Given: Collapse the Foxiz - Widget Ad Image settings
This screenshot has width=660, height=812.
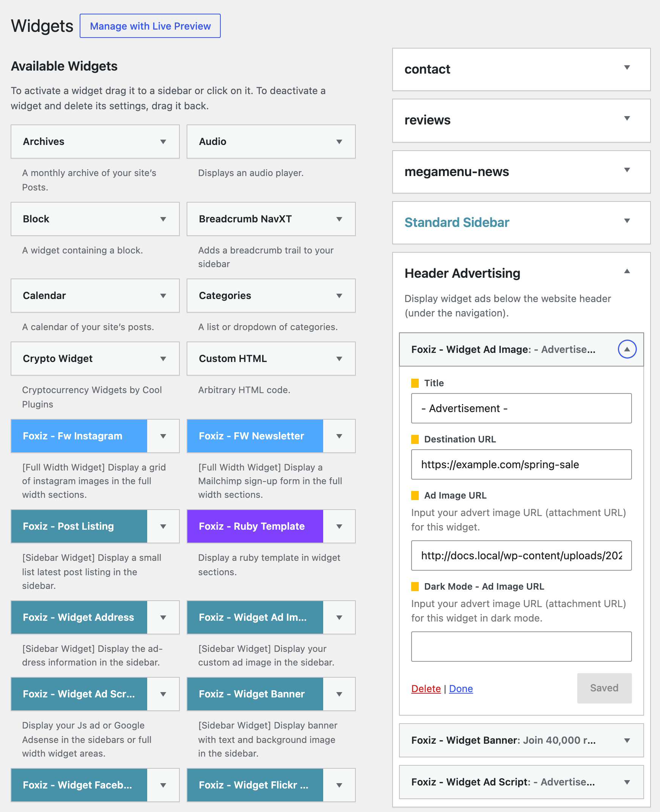Looking at the screenshot, I should tap(627, 349).
